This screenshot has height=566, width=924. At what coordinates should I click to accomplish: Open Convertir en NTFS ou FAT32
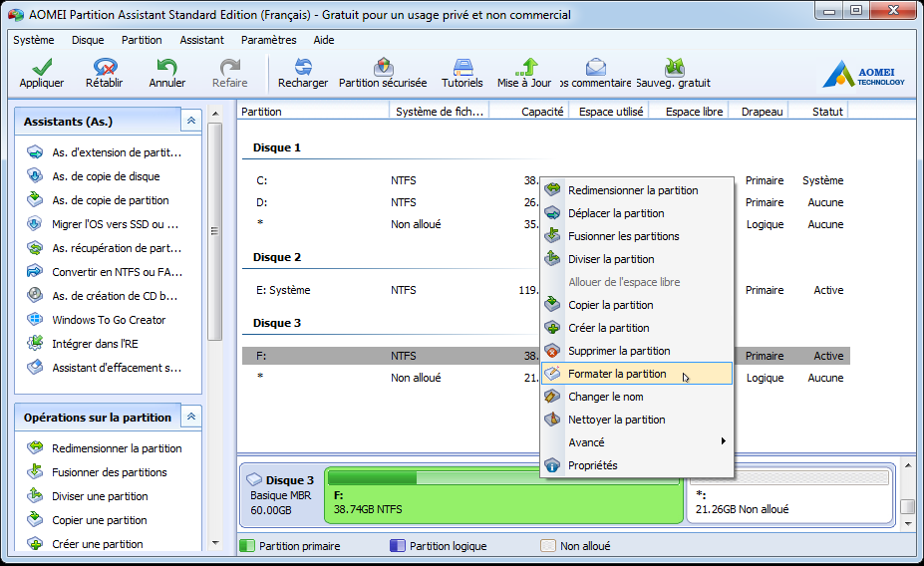[x=106, y=272]
